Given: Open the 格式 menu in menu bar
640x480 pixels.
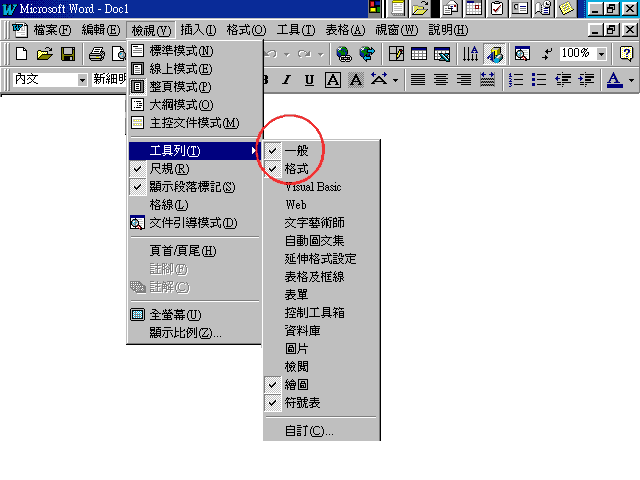Looking at the screenshot, I should point(246,30).
